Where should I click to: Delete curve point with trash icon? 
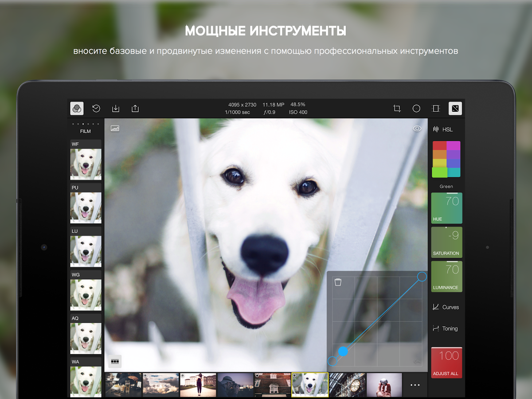click(338, 282)
